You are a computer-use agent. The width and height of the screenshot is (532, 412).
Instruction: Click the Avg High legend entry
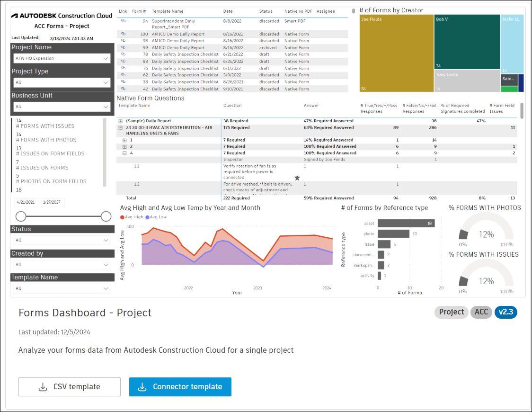tap(132, 217)
